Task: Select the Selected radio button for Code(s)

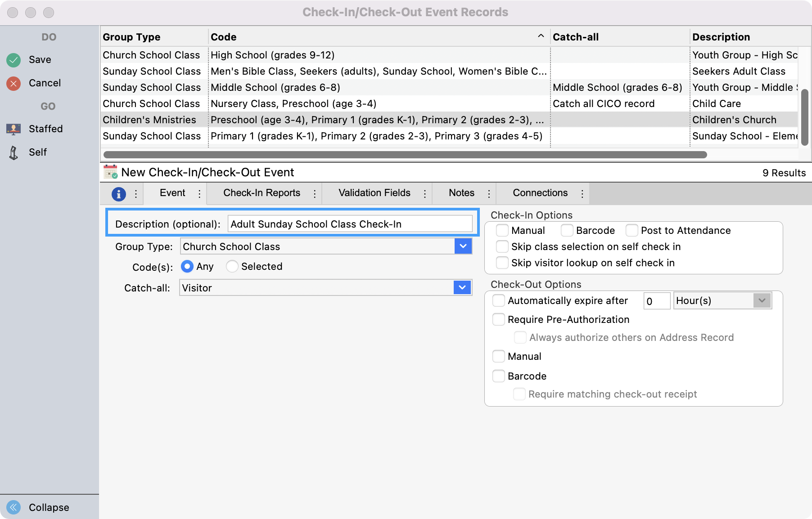Action: (232, 266)
